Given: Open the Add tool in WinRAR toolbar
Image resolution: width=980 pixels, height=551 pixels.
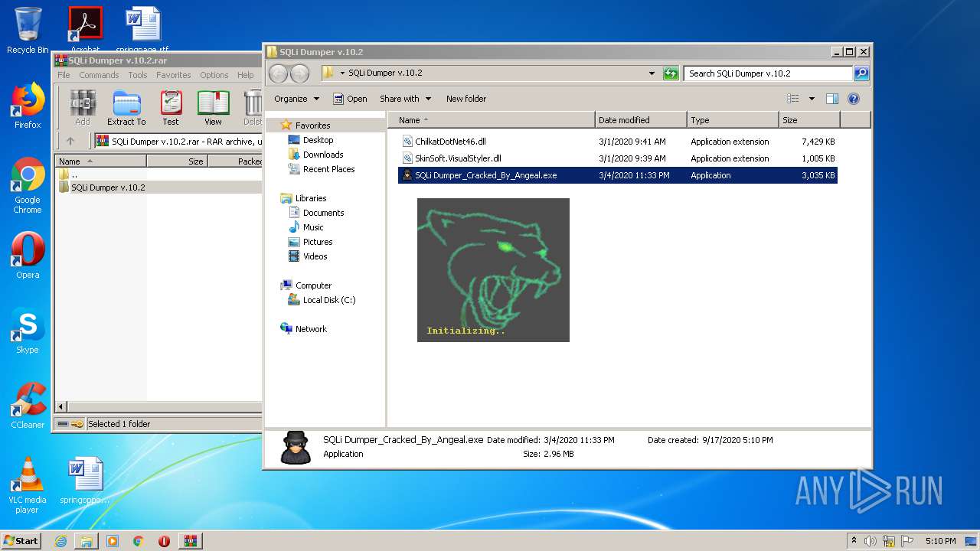Looking at the screenshot, I should tap(82, 107).
